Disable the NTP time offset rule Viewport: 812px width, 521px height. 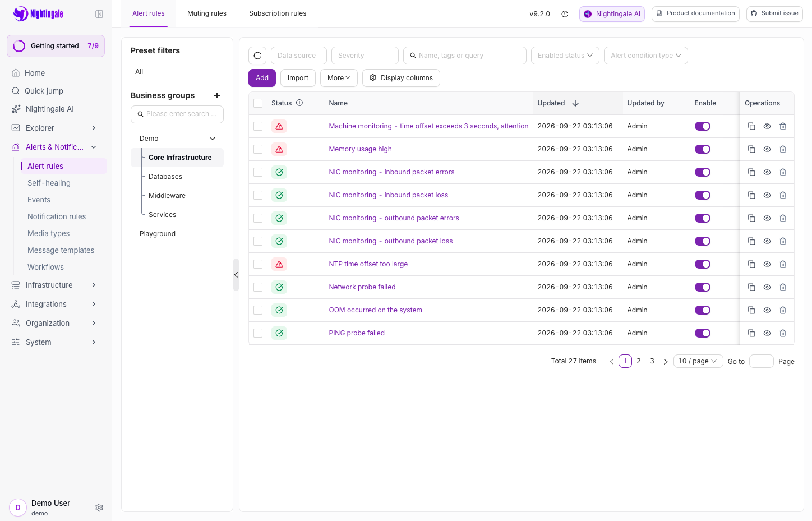703,264
